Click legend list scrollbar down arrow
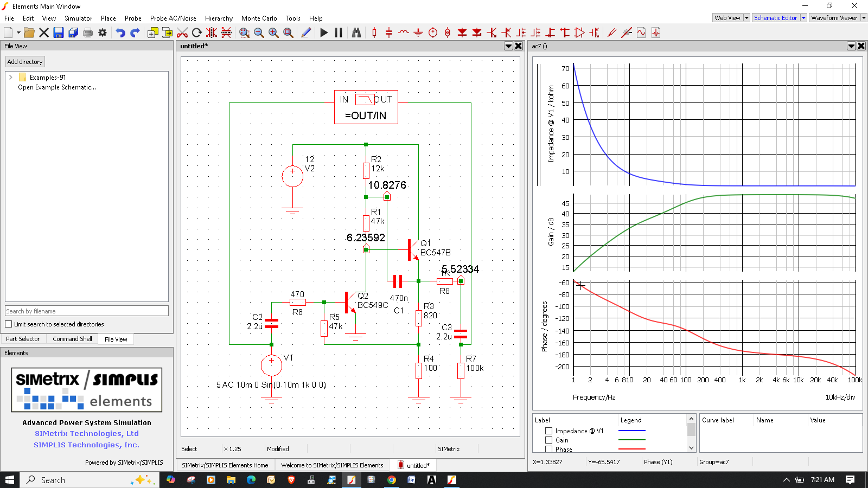868x488 pixels. (x=691, y=448)
